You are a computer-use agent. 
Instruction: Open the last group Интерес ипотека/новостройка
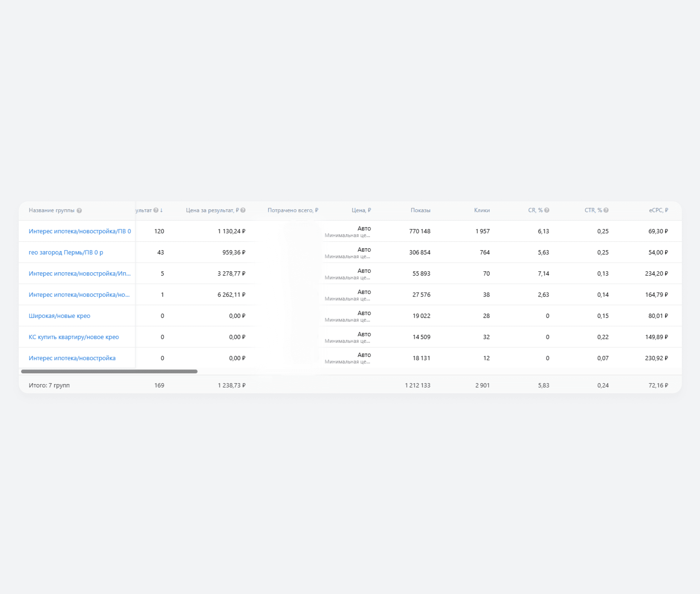pyautogui.click(x=72, y=358)
